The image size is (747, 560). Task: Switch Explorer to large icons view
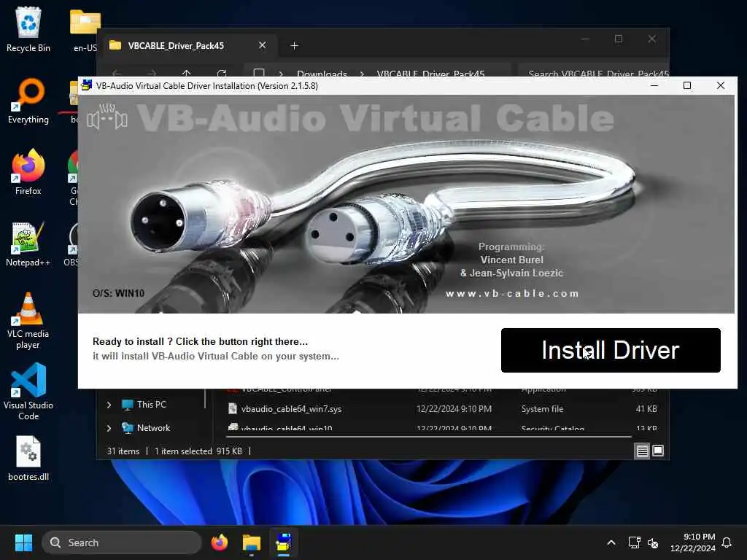click(x=658, y=451)
